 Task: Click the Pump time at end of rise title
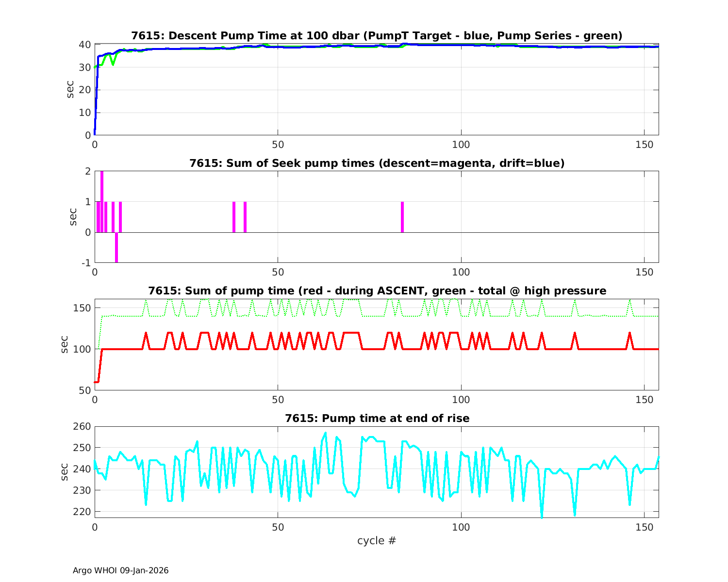pyautogui.click(x=377, y=418)
